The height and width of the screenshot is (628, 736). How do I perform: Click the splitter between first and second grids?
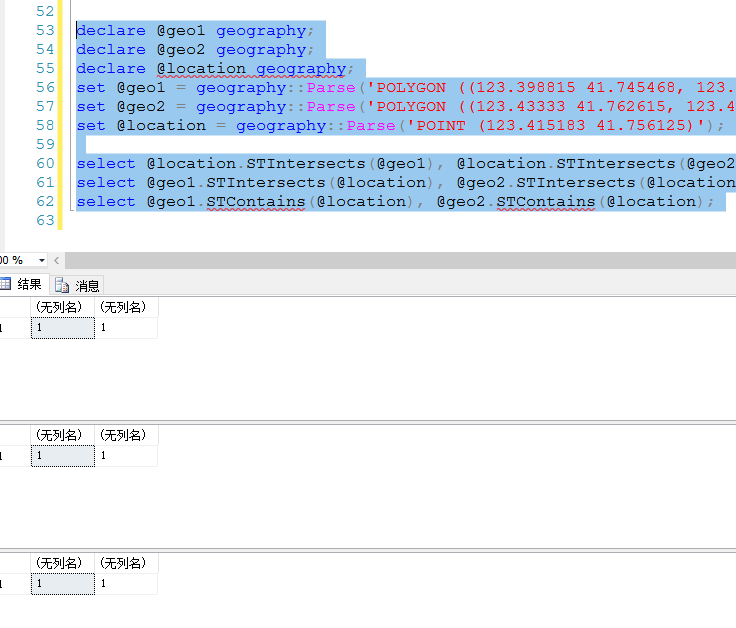click(368, 422)
